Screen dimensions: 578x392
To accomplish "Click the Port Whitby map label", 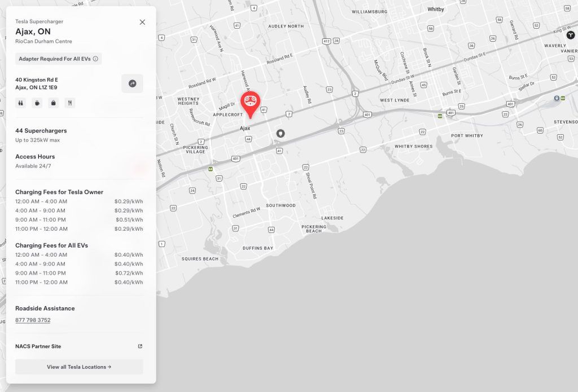I will [467, 135].
